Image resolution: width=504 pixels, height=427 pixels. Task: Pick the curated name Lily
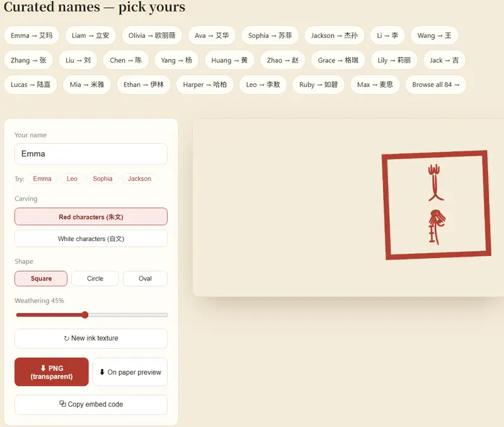[394, 60]
